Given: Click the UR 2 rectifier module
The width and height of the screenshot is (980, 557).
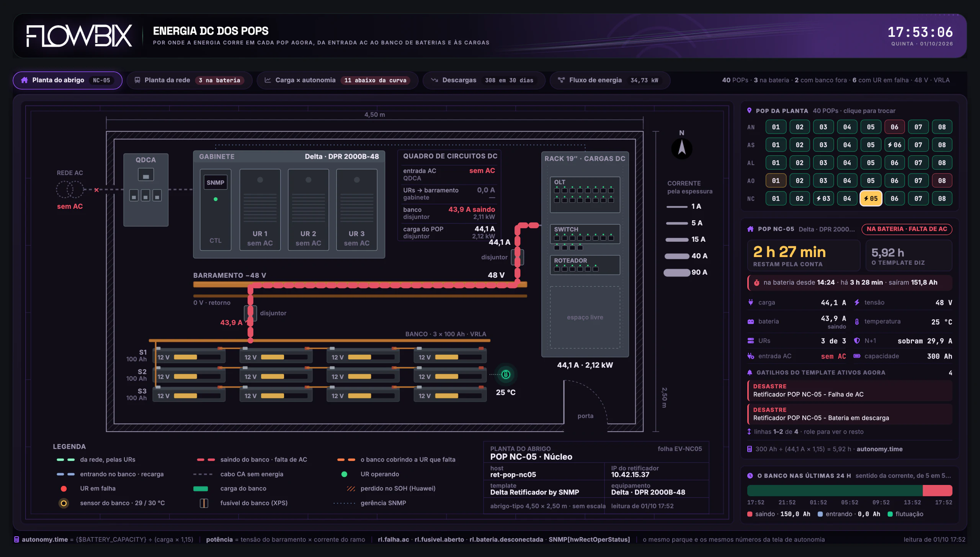Looking at the screenshot, I should click(x=308, y=210).
